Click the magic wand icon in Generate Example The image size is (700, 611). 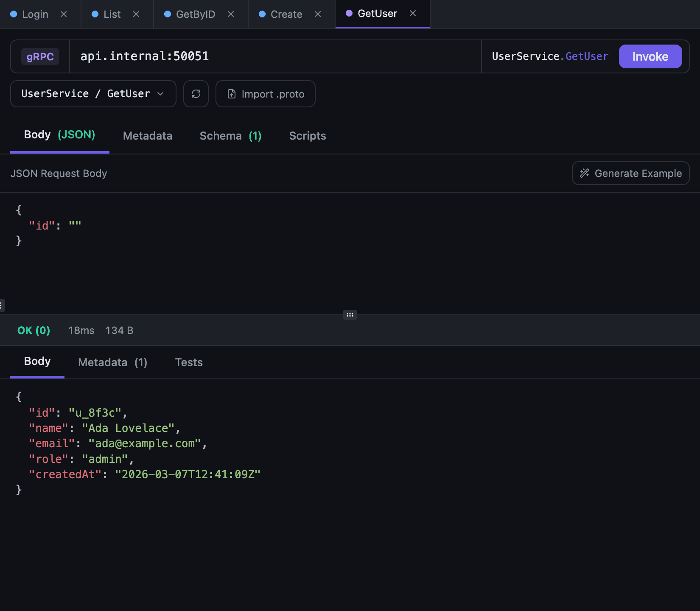point(585,173)
